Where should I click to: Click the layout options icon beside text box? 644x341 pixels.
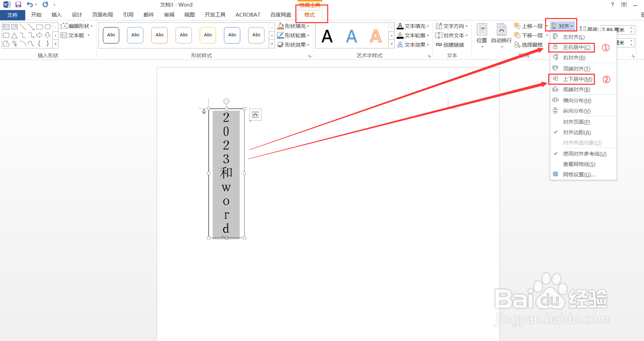[x=255, y=114]
